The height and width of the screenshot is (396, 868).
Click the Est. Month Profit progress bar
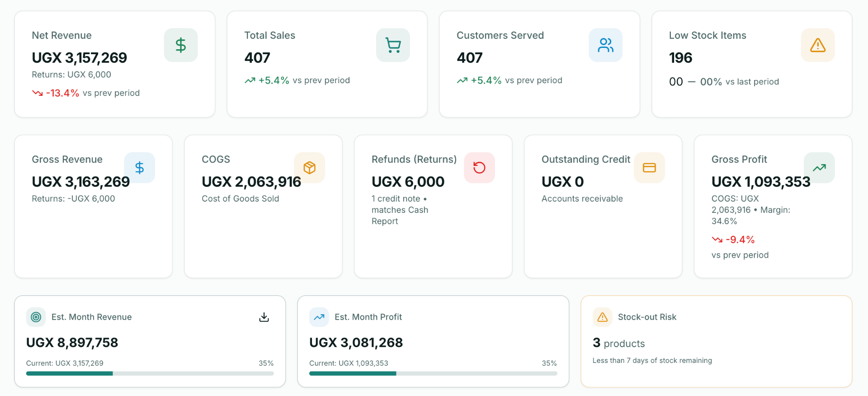coord(433,373)
